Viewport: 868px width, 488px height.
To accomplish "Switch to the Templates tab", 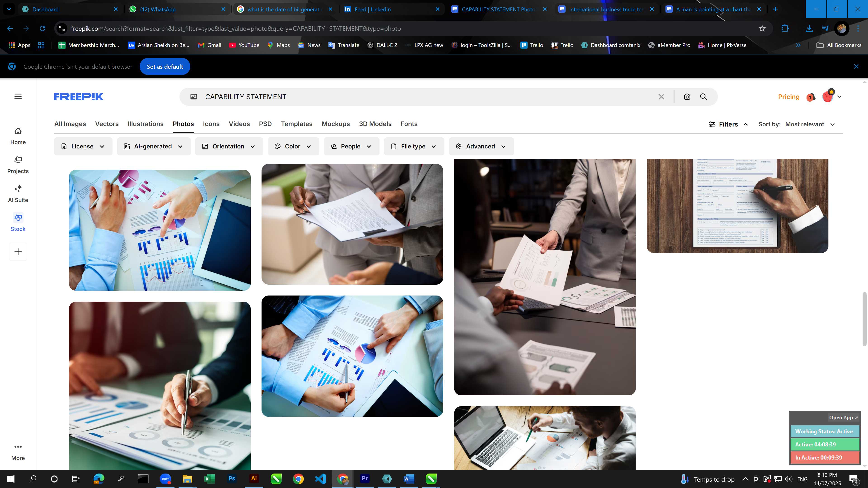I will [x=297, y=124].
